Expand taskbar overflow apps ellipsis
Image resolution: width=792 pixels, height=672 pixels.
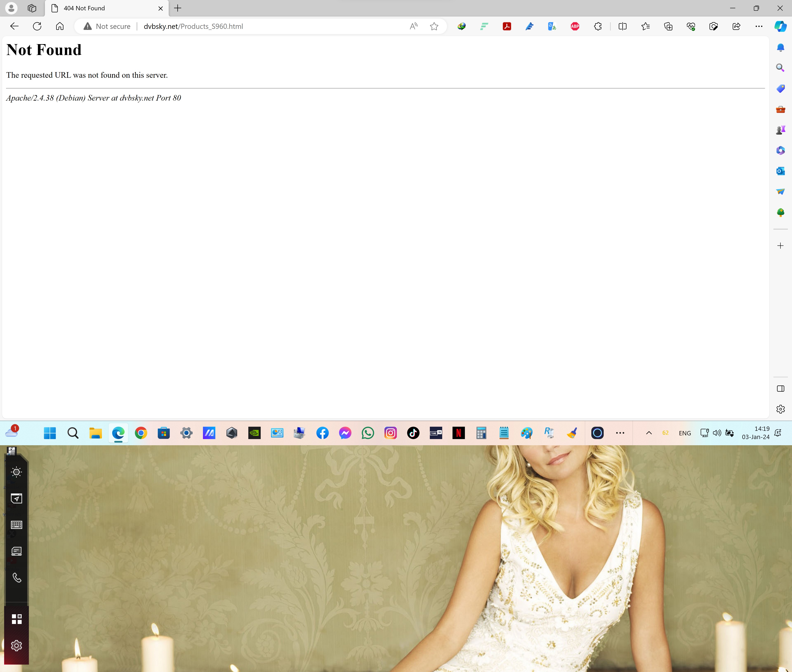coord(620,433)
